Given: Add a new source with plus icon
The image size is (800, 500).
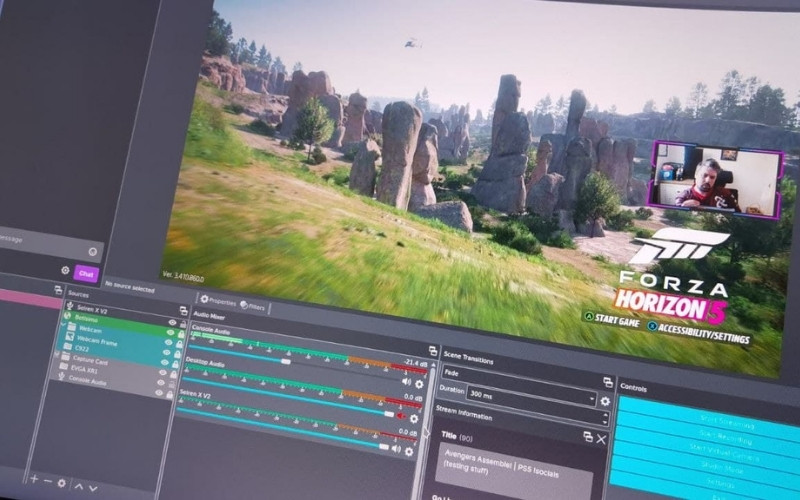Looking at the screenshot, I should (33, 480).
